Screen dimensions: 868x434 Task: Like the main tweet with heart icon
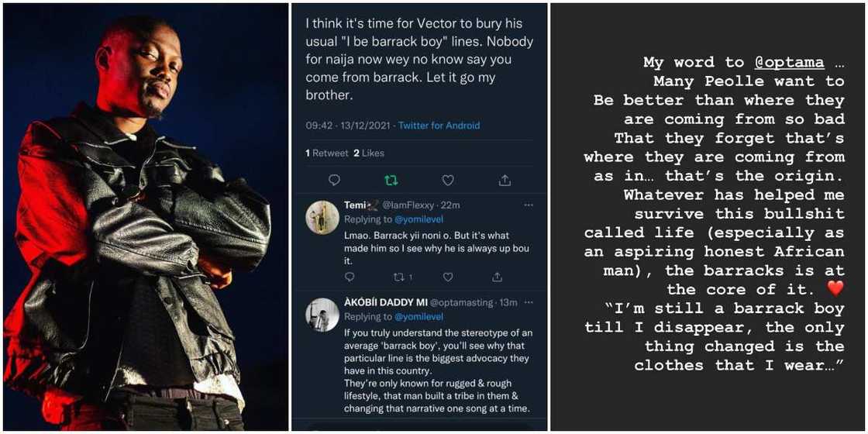coord(448,180)
